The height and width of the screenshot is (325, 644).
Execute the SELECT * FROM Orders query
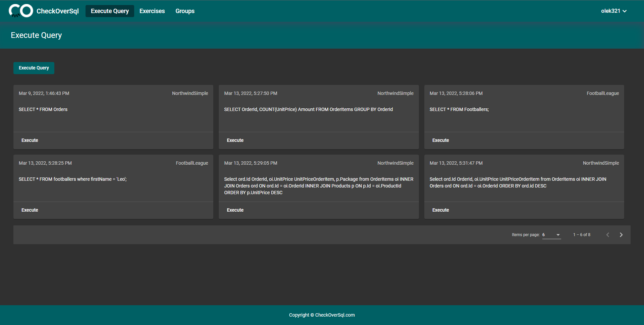[30, 140]
